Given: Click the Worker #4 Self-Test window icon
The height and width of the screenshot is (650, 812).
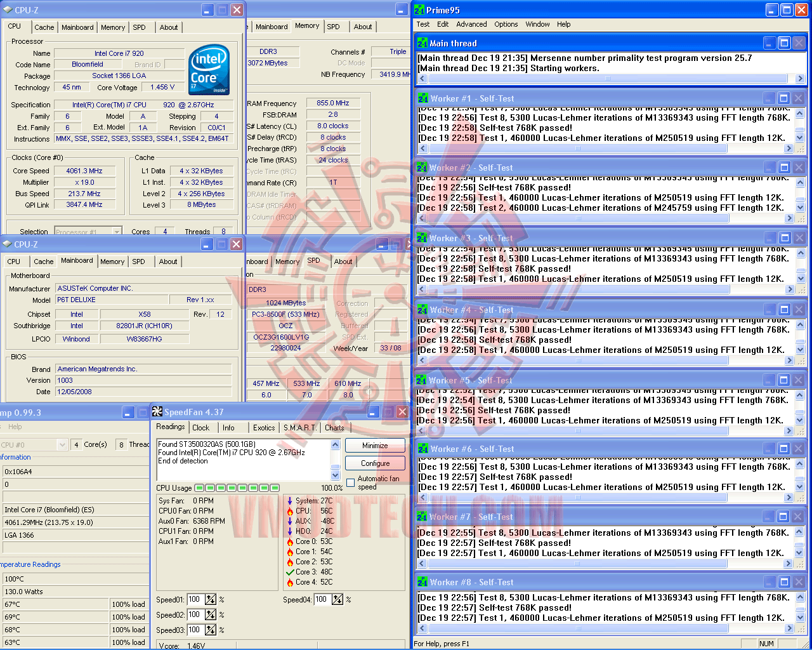Looking at the screenshot, I should 422,310.
